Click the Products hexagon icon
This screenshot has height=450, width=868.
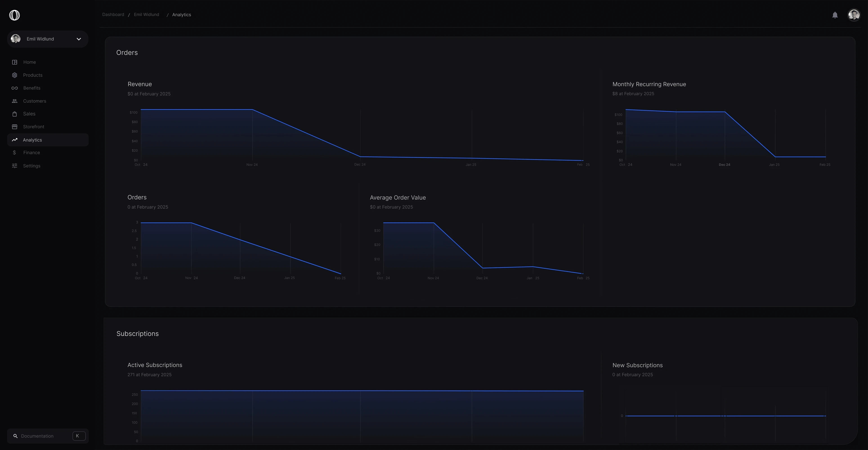[x=14, y=75]
